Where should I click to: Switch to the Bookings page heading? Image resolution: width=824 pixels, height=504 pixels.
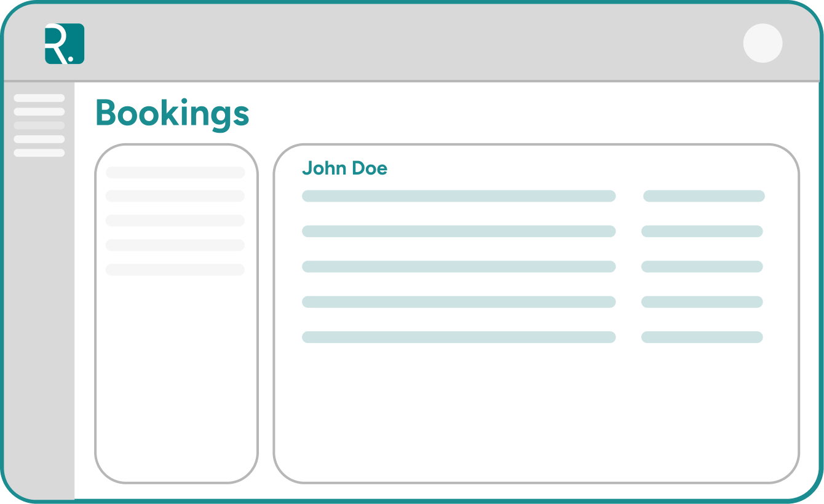coord(173,113)
